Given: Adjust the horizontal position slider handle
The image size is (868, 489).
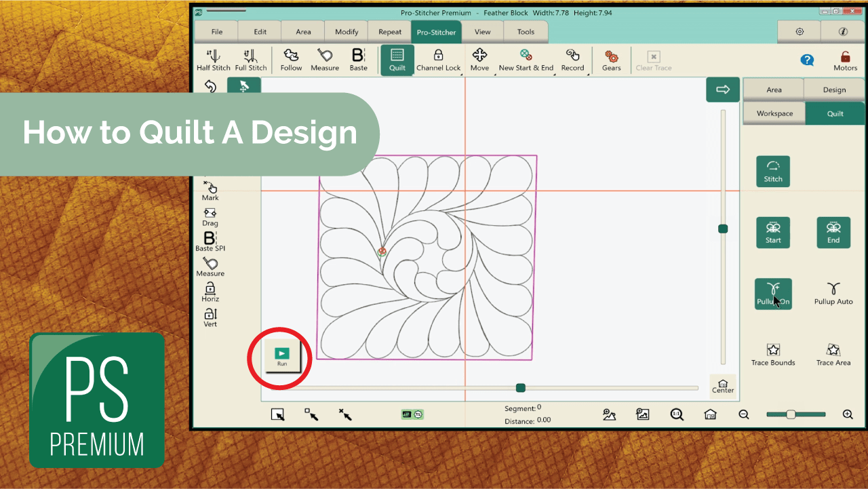Looking at the screenshot, I should pos(521,388).
